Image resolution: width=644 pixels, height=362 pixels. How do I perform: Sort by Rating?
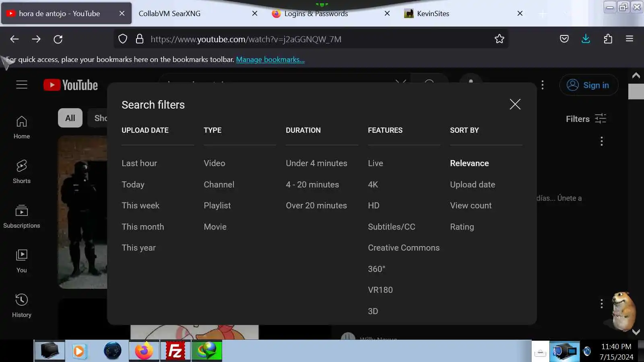tap(462, 227)
